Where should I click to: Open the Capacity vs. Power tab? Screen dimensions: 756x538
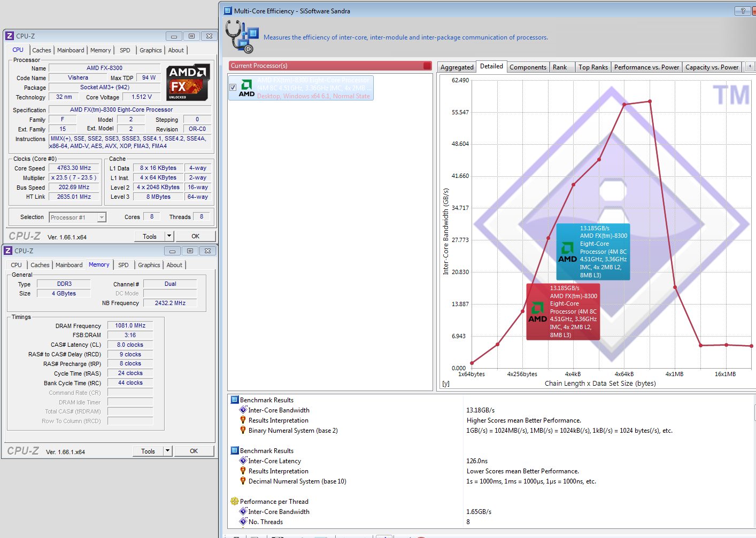point(712,67)
